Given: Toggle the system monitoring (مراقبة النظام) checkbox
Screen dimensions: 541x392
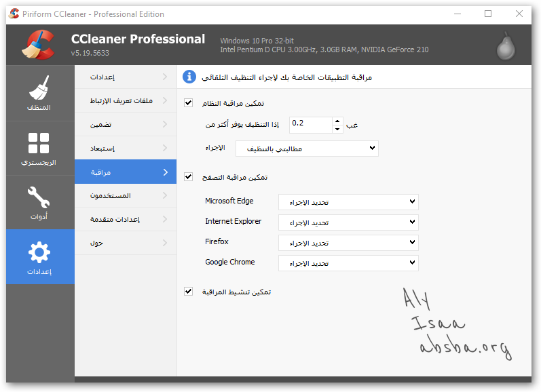Looking at the screenshot, I should point(189,103).
